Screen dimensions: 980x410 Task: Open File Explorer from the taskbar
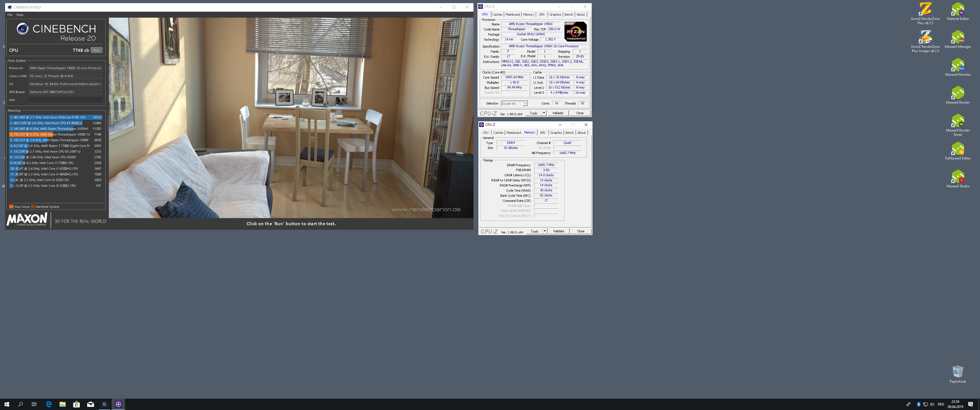[x=62, y=404]
